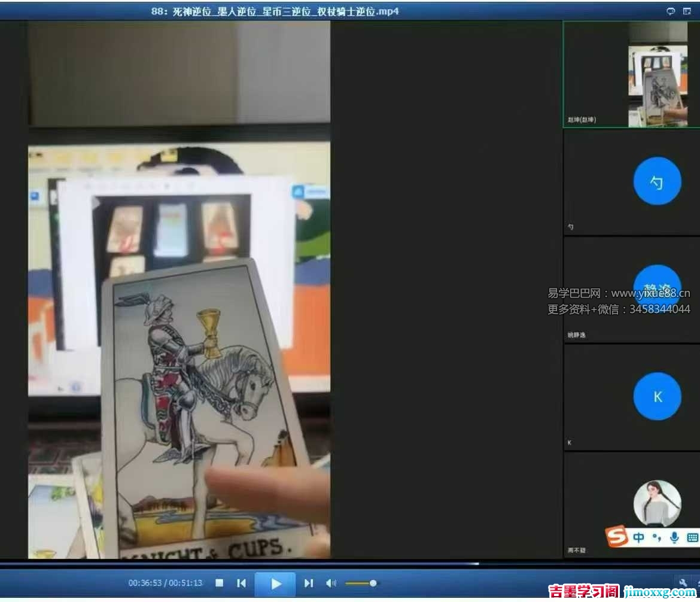
Task: Open the chat bubble icon in title bar
Action: tap(671, 11)
